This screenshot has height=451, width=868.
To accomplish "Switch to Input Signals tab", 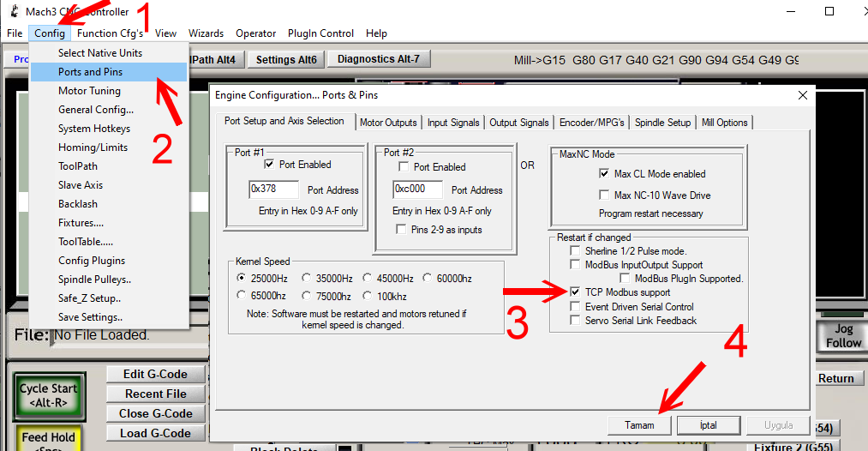I will (x=453, y=123).
